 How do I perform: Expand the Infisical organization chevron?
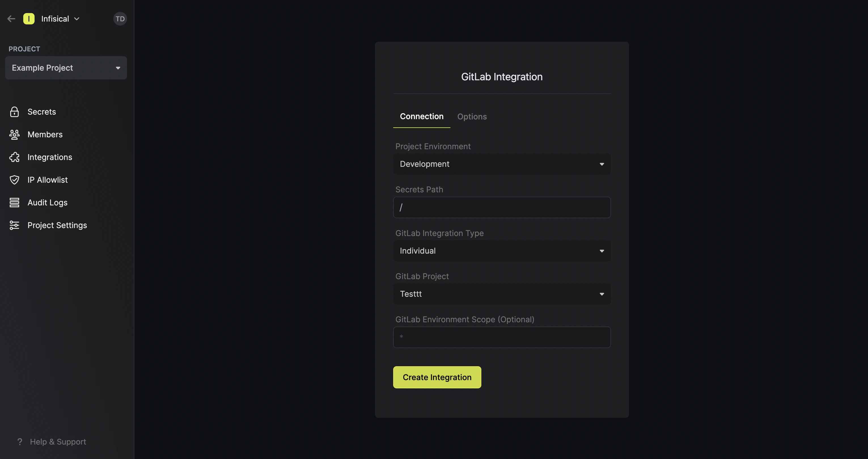(77, 19)
